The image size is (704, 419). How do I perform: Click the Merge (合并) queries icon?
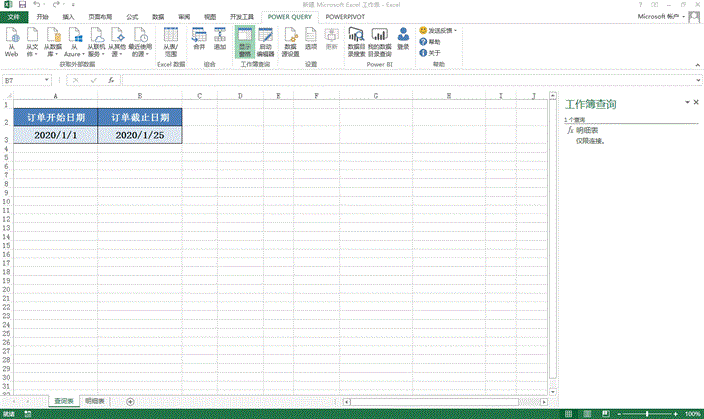click(198, 41)
